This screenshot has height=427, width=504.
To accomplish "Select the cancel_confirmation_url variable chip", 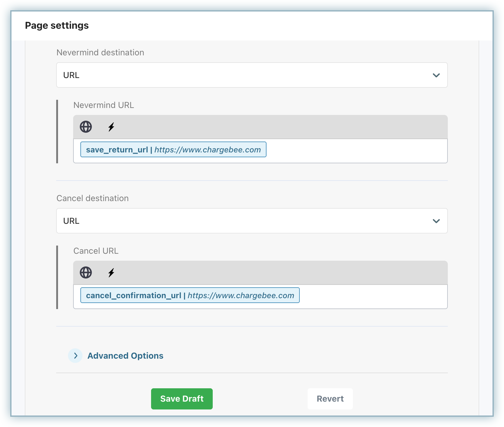I will pyautogui.click(x=190, y=295).
